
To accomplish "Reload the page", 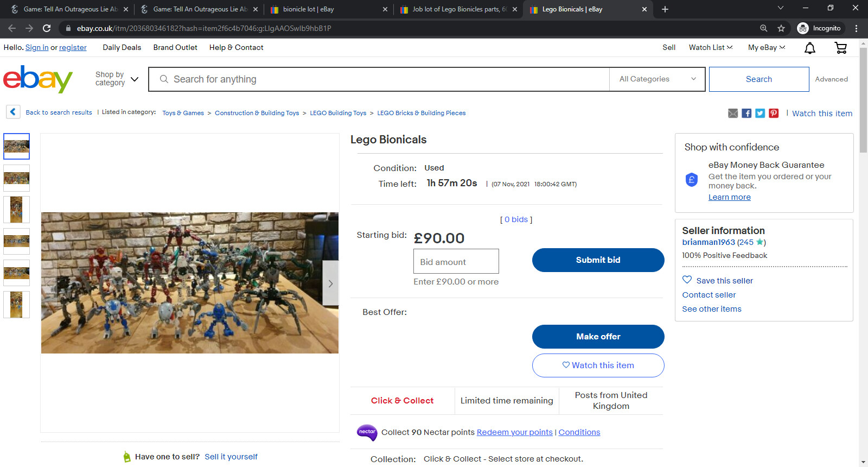I will (x=47, y=28).
